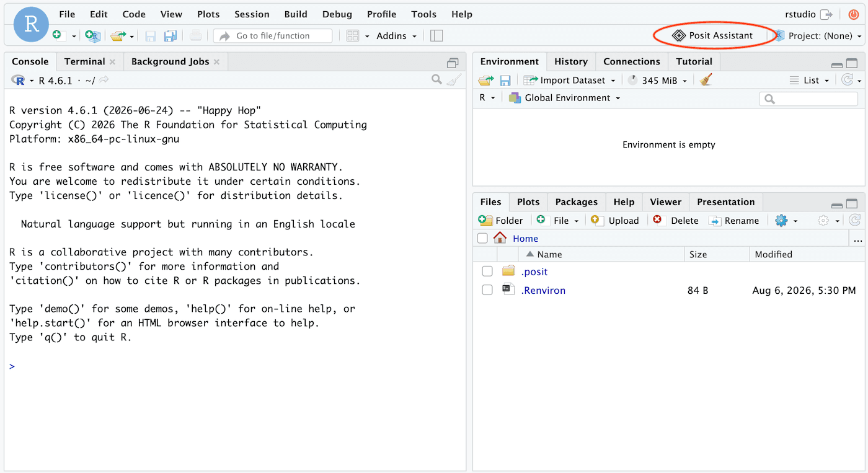
Task: Open the Project: (None) dropdown
Action: pyautogui.click(x=819, y=36)
